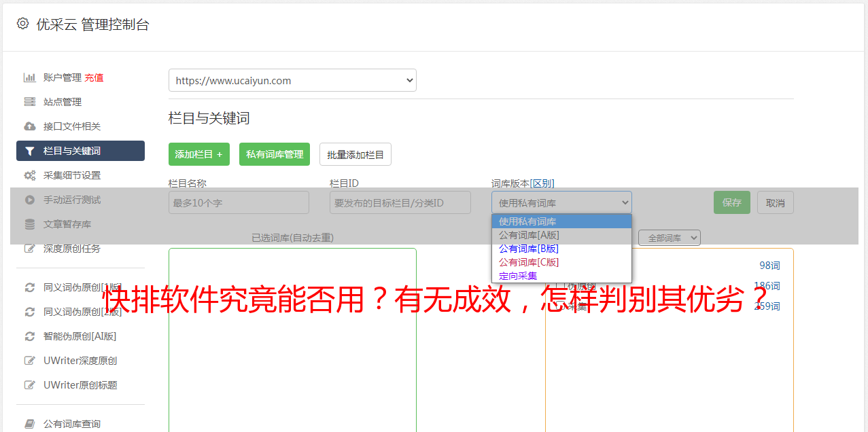Click the play icon for 手动运行测试
This screenshot has height=432, width=868.
pos(30,200)
